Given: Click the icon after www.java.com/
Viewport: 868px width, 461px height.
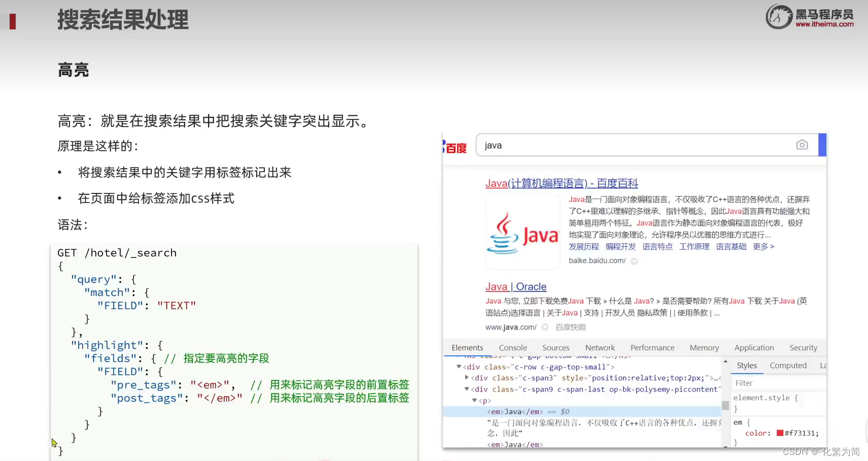Looking at the screenshot, I should coord(545,327).
